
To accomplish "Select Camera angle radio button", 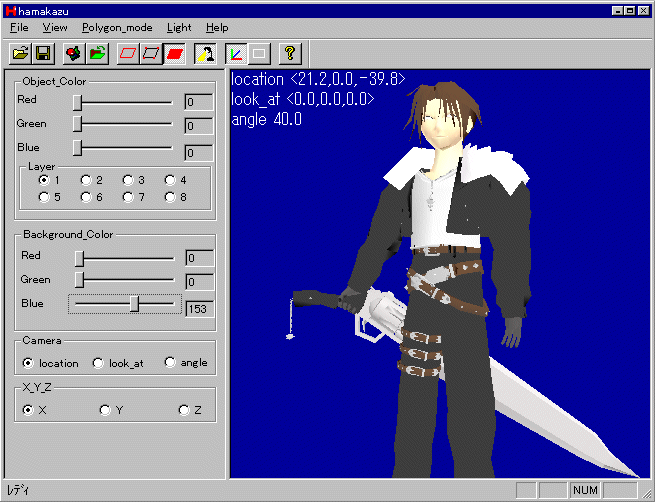I will tap(170, 362).
